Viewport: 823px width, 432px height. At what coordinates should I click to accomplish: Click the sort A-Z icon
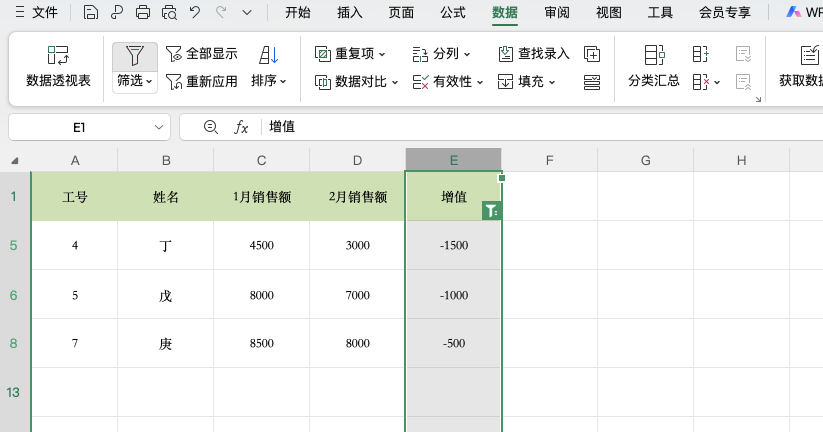(x=269, y=55)
